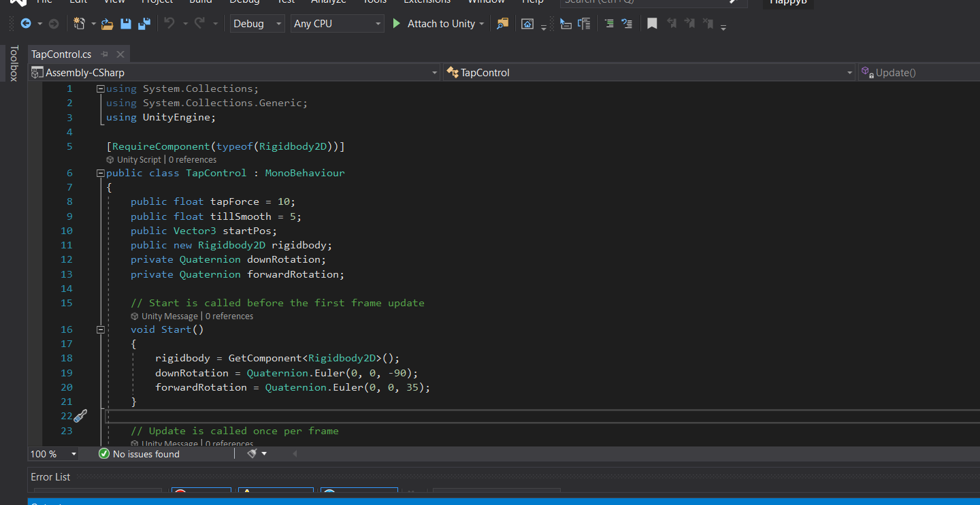The width and height of the screenshot is (980, 505).
Task: Show references lens above the Start() method
Action: [229, 316]
